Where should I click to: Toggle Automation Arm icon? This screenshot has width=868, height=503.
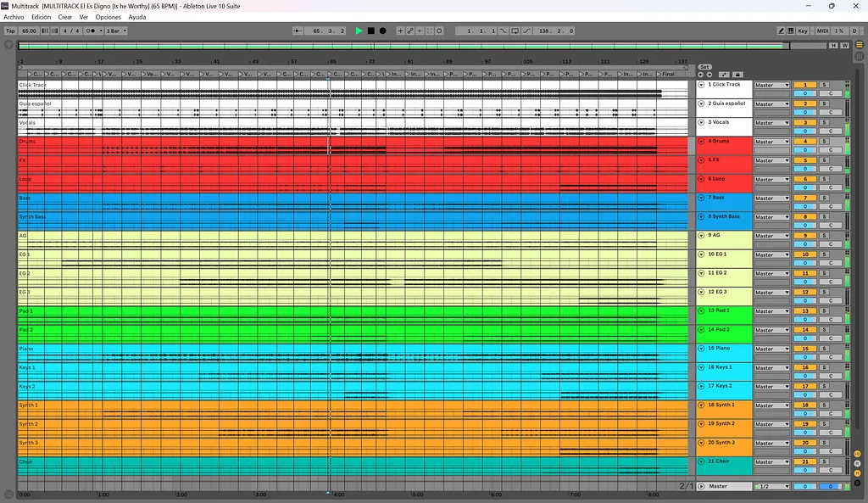tap(410, 31)
